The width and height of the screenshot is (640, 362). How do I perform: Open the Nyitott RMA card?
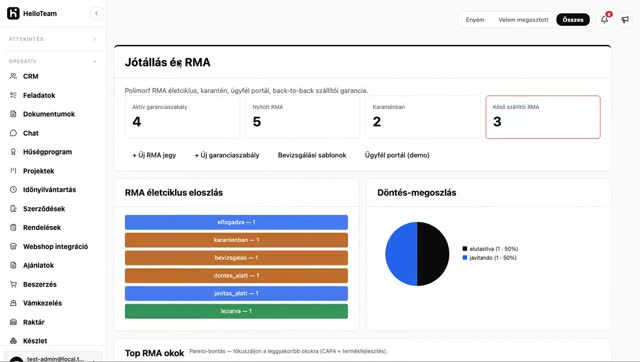click(302, 117)
